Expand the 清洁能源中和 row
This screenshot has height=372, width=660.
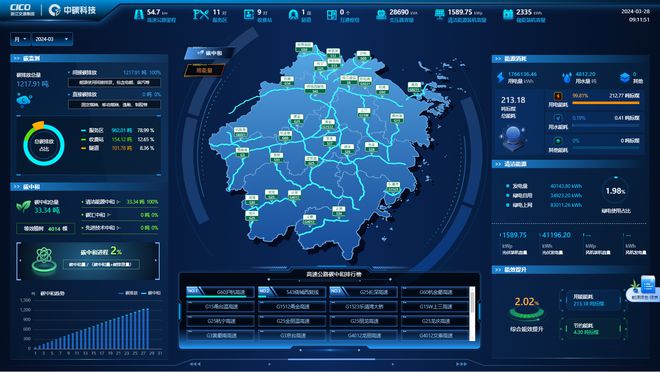[120, 202]
